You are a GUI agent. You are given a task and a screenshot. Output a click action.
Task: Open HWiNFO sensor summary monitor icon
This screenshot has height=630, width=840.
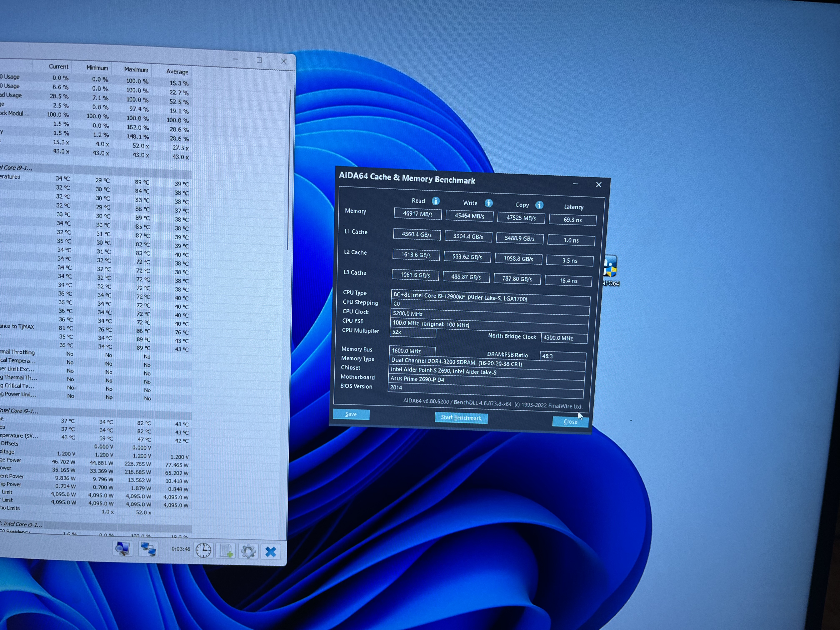pos(123,549)
